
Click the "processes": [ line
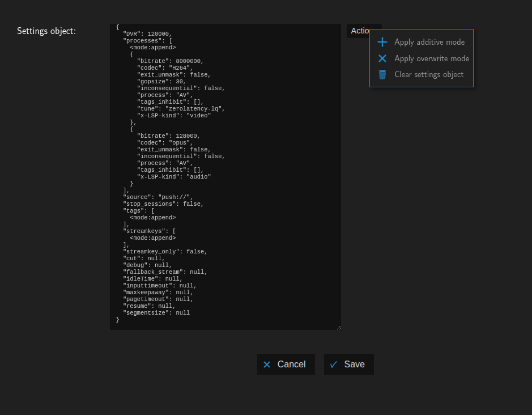pyautogui.click(x=147, y=41)
